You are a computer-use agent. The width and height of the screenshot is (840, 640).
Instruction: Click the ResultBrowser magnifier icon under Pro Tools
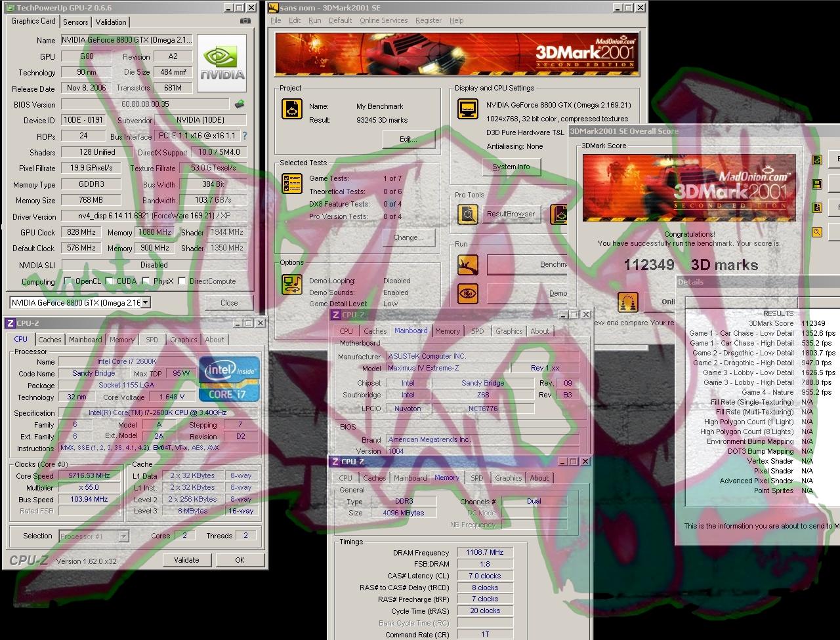click(468, 214)
